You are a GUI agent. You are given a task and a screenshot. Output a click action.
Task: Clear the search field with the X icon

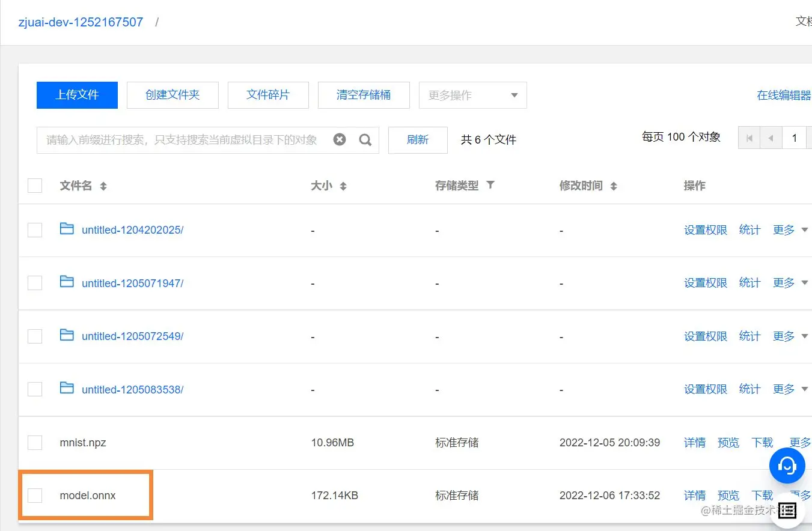point(340,140)
